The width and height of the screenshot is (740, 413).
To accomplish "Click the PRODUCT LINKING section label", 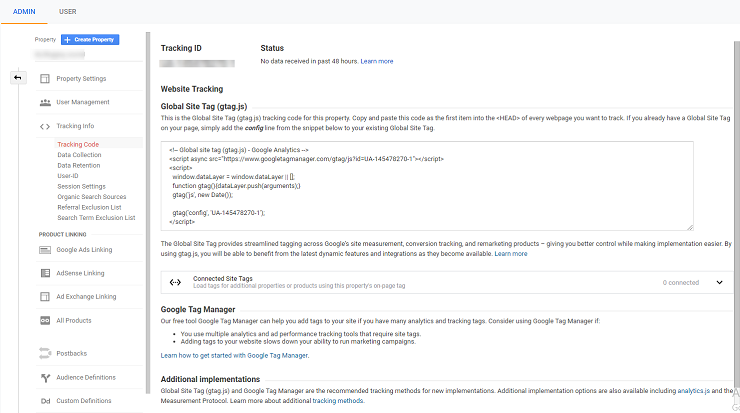I will (62, 235).
